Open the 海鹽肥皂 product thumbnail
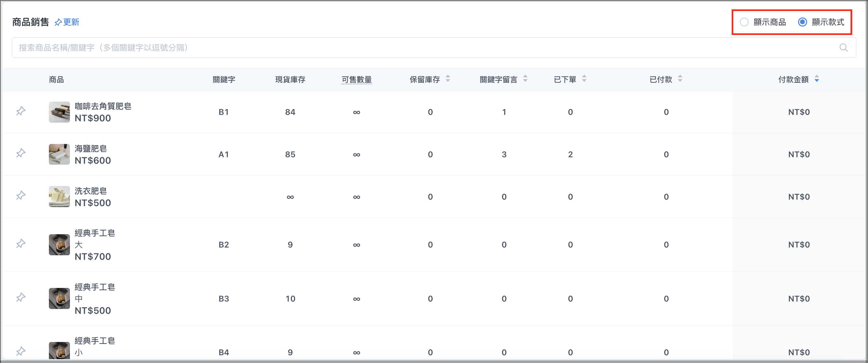Viewport: 868px width, 363px height. (59, 154)
